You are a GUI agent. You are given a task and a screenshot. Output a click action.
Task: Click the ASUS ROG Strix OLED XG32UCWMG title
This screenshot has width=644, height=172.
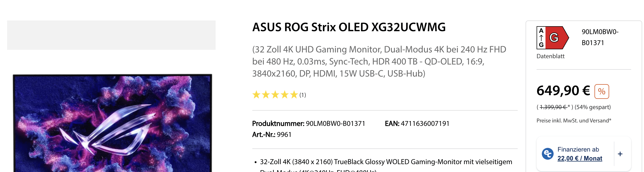(349, 27)
